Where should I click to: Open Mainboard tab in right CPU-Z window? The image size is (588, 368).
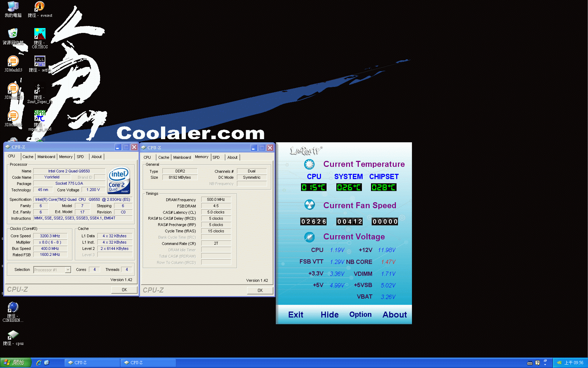[x=182, y=158]
